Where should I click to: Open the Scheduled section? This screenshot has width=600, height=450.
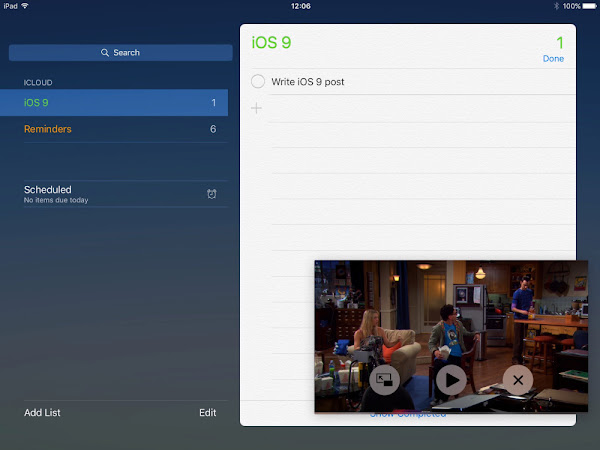pyautogui.click(x=126, y=194)
